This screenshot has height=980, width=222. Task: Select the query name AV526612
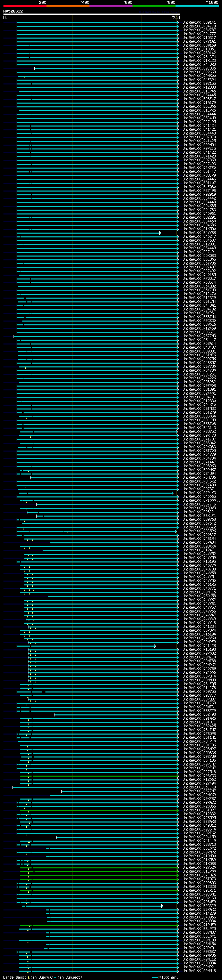click(x=13, y=11)
